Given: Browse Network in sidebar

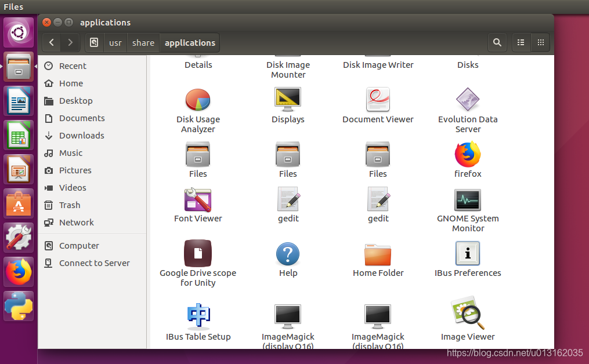Looking at the screenshot, I should (x=92, y=223).
